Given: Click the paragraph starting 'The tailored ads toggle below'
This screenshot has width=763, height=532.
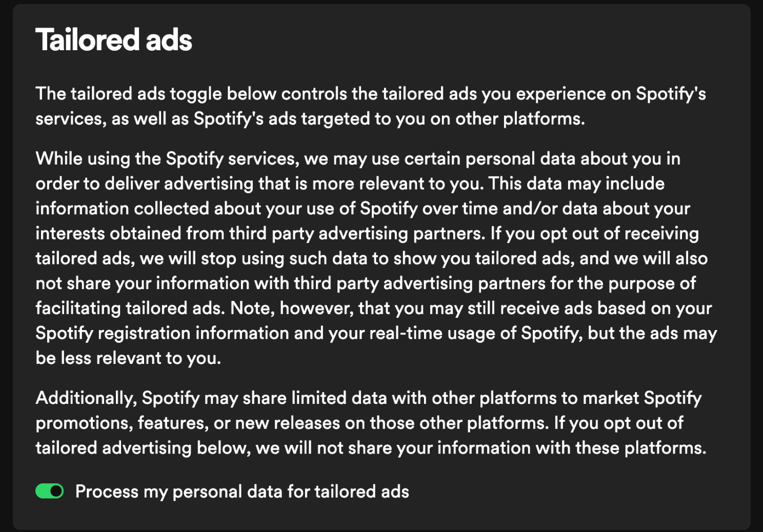Looking at the screenshot, I should [371, 106].
